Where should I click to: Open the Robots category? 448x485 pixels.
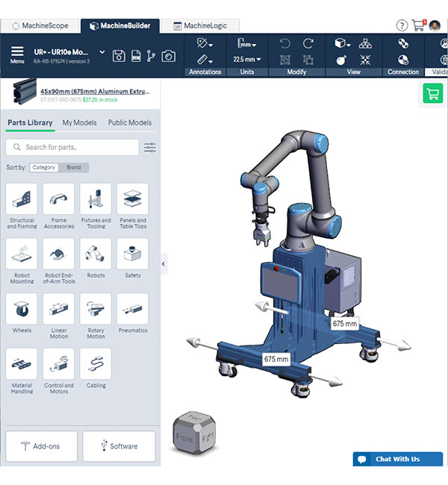point(96,258)
